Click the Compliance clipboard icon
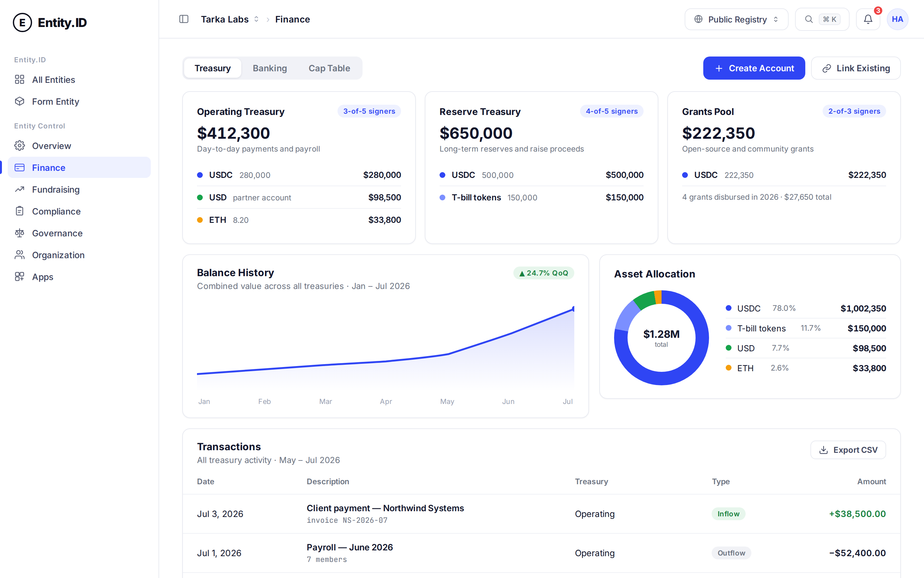 pyautogui.click(x=20, y=211)
